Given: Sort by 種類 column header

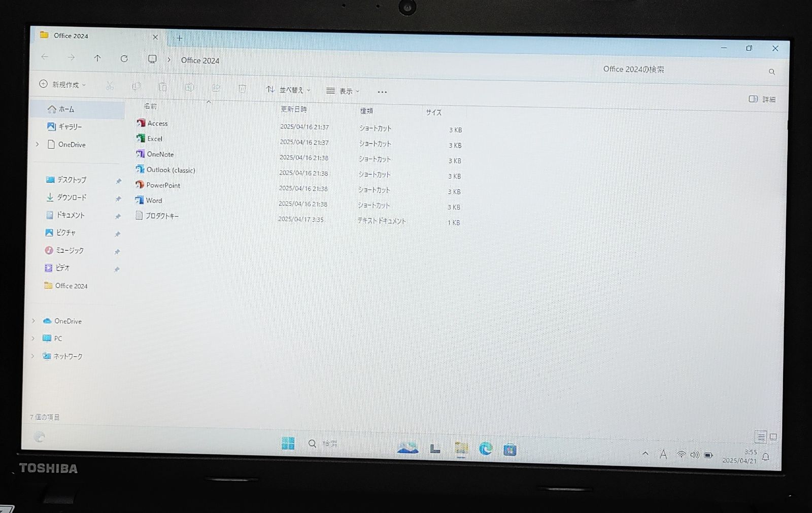Looking at the screenshot, I should point(366,111).
